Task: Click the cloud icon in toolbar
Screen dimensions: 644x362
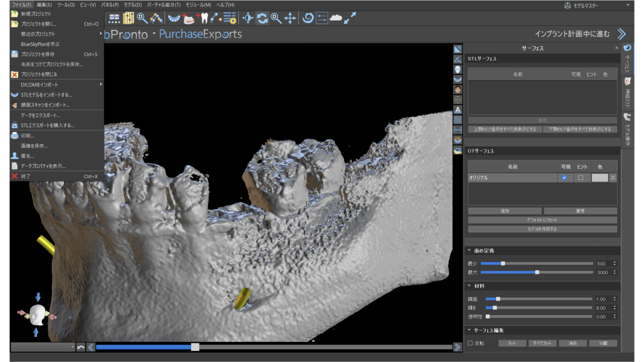Action: pos(335,18)
